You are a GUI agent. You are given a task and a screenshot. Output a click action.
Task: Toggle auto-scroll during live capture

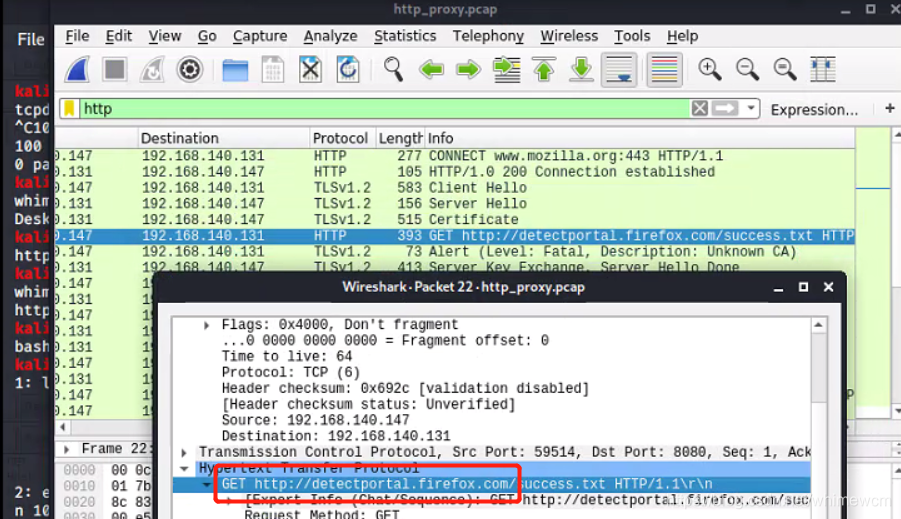pos(619,70)
